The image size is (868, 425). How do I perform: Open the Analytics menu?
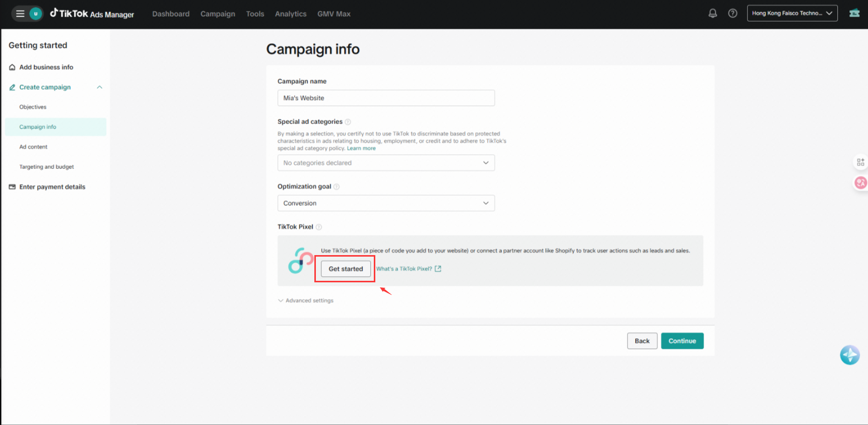click(291, 14)
